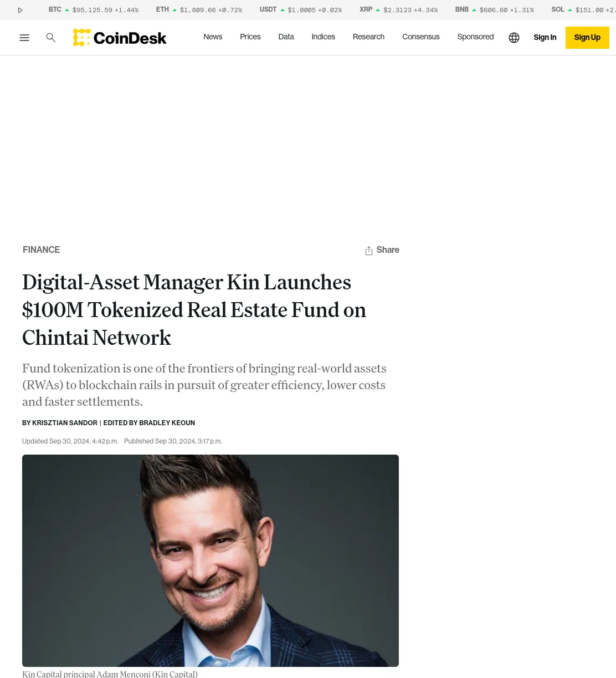Click the yellow Sign Up button
This screenshot has height=678, width=616.
pyautogui.click(x=587, y=38)
